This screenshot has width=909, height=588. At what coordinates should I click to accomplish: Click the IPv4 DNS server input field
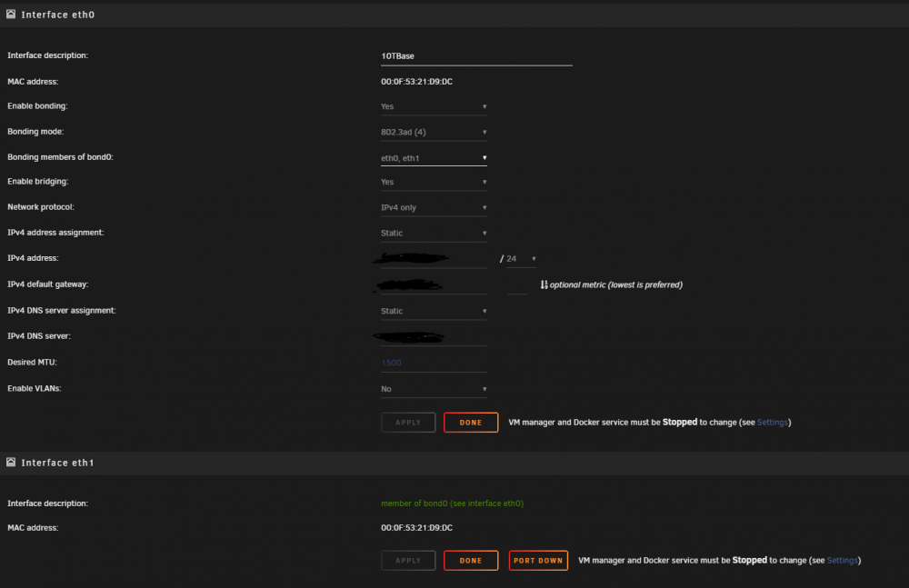click(x=434, y=337)
